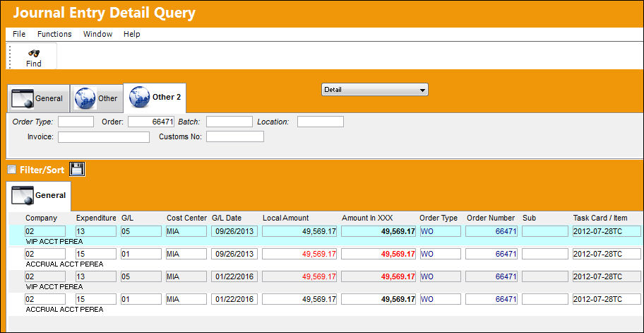Select the Other 2 tab
Screen dimensions: 644x333
pyautogui.click(x=155, y=98)
